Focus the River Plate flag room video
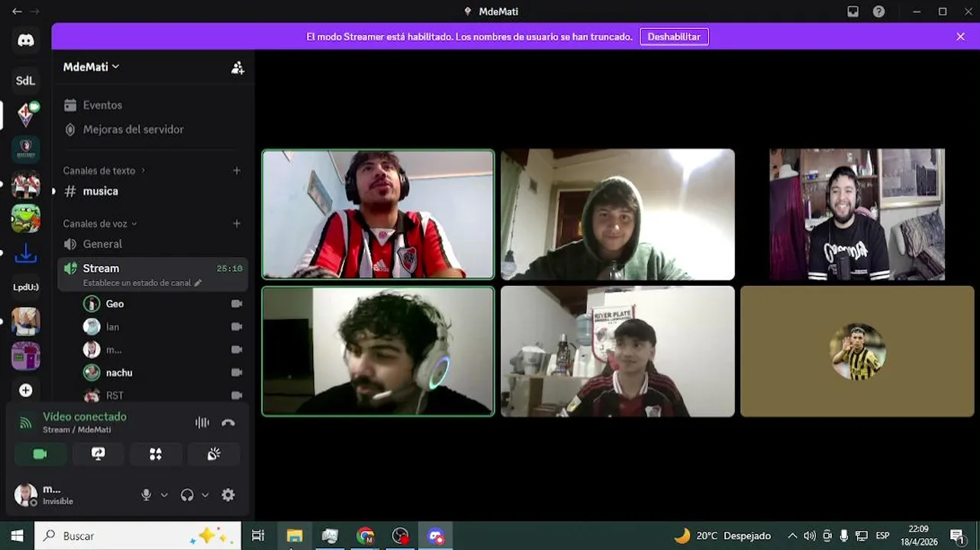The width and height of the screenshot is (980, 550). (x=617, y=351)
